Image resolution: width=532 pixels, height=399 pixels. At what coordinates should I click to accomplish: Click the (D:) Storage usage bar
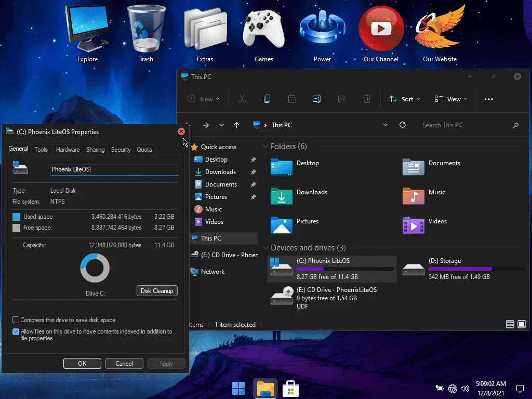[x=476, y=269]
